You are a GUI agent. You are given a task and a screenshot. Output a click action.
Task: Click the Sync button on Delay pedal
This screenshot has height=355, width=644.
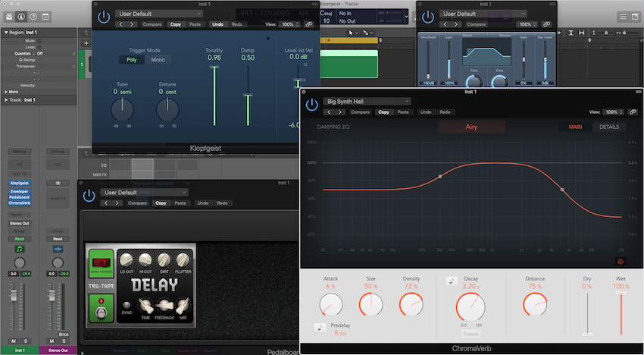tap(127, 305)
